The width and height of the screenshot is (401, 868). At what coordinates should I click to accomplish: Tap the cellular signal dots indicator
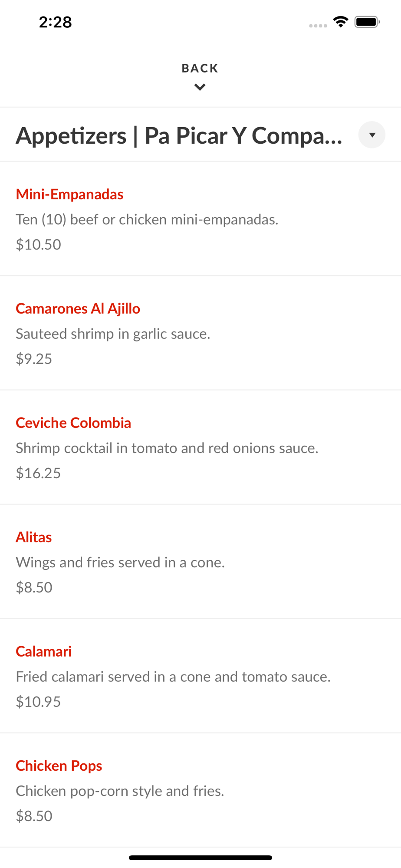pyautogui.click(x=318, y=26)
